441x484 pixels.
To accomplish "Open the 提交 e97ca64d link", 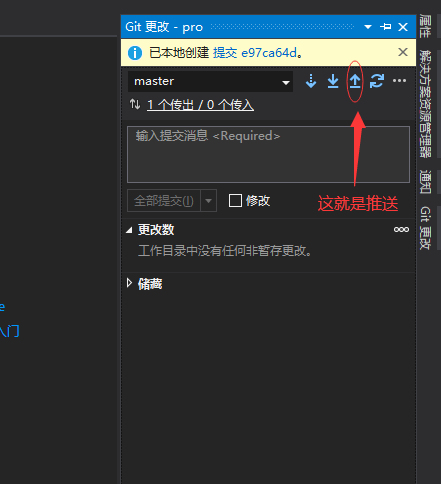I will tap(255, 53).
